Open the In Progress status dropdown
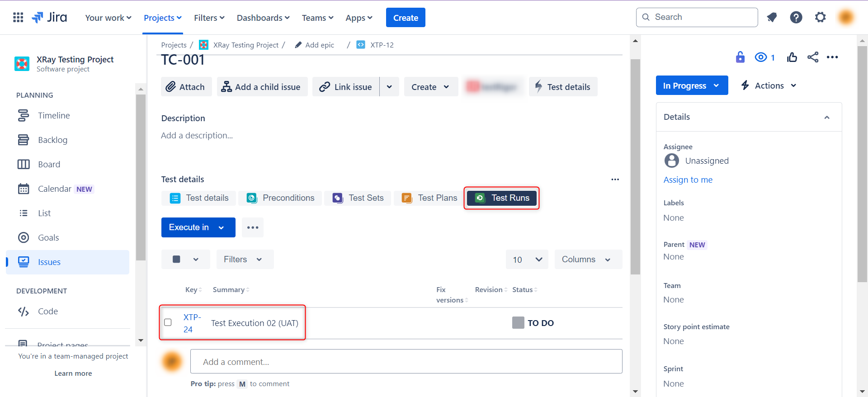The width and height of the screenshot is (868, 397). tap(691, 85)
